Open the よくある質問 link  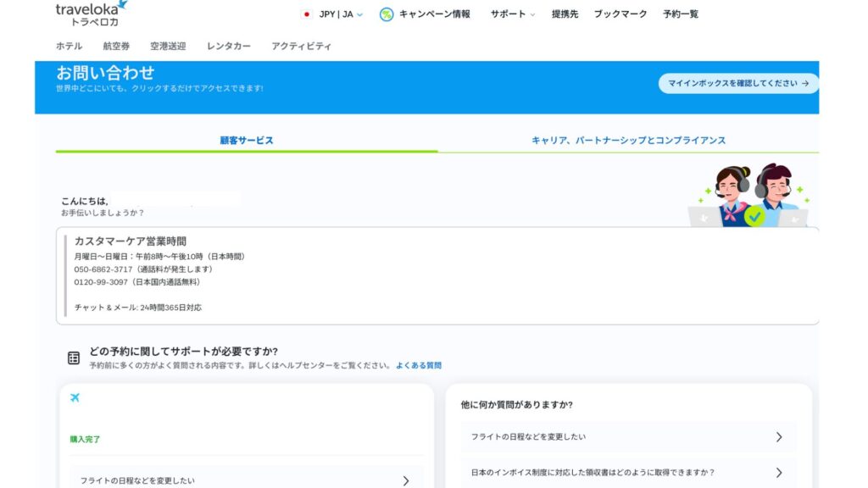click(419, 366)
